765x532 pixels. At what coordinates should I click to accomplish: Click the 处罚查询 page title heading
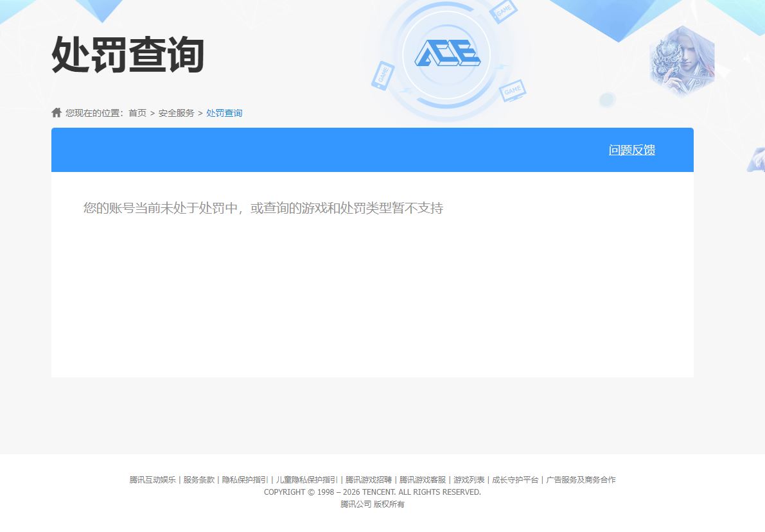click(x=127, y=56)
